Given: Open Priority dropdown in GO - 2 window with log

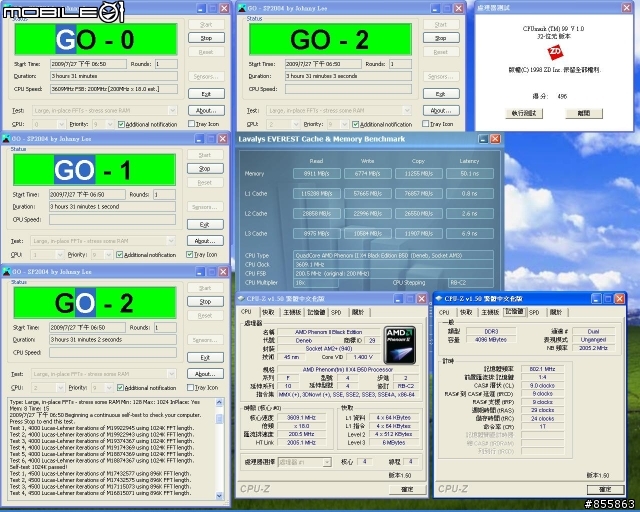Looking at the screenshot, I should [109, 387].
